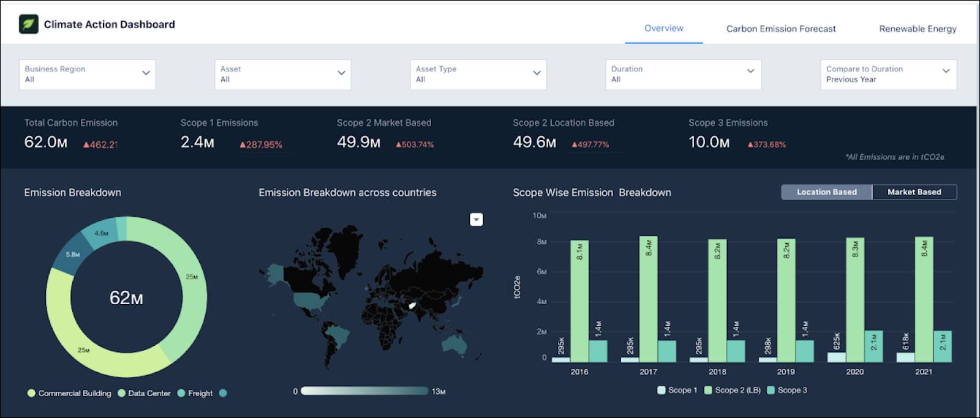
Task: Click the Data Center legend dot
Action: tap(121, 394)
